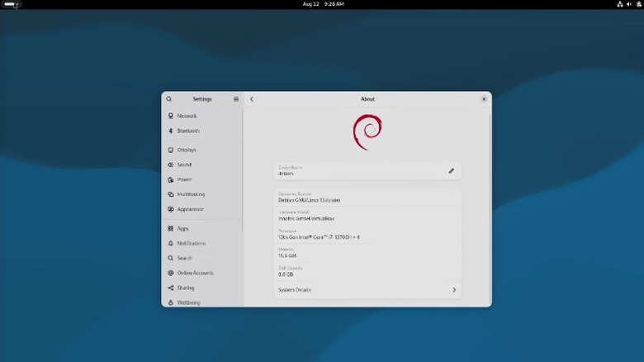Click the Notifications bell icon

point(170,243)
